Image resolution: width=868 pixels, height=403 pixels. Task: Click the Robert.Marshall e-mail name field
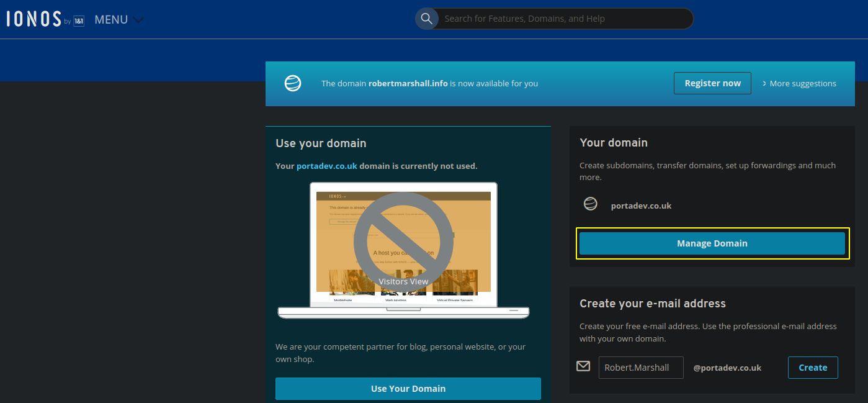click(x=641, y=368)
